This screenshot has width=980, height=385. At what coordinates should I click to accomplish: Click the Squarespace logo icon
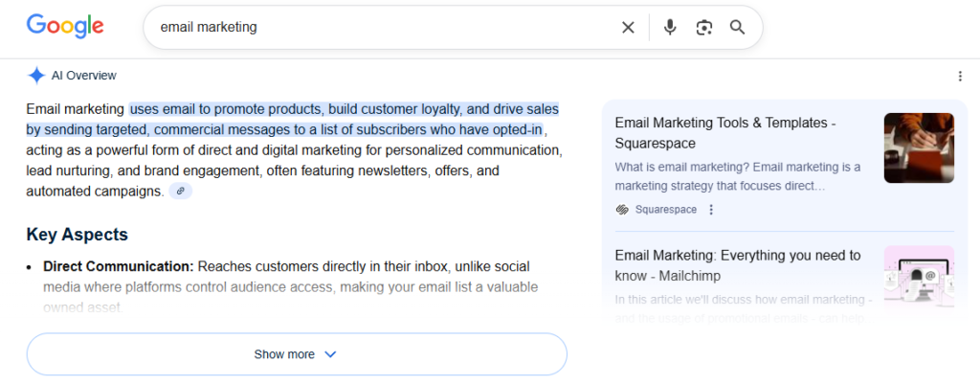623,210
